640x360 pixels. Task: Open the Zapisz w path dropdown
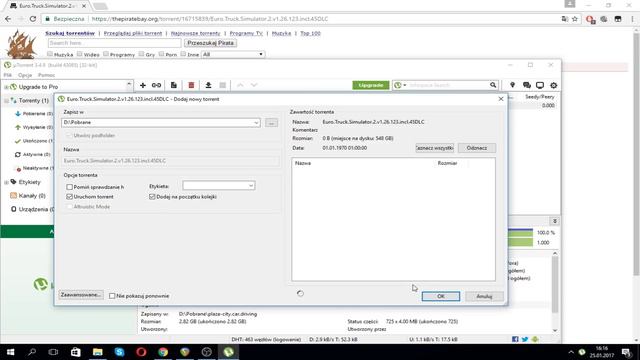pos(256,122)
